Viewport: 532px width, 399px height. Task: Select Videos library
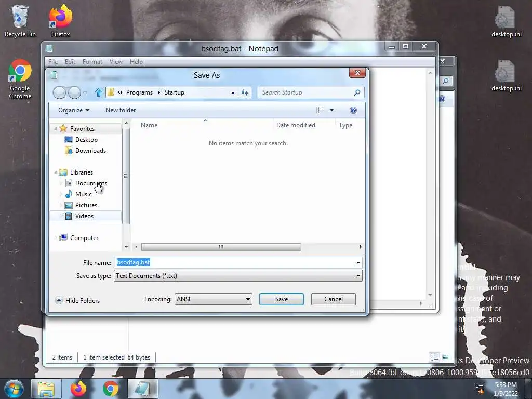pyautogui.click(x=85, y=216)
